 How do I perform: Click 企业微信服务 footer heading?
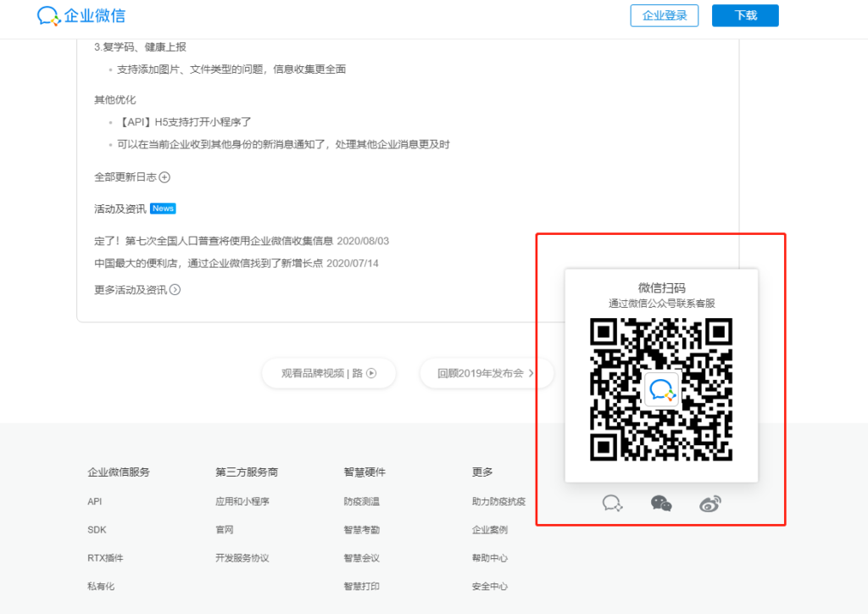point(119,472)
